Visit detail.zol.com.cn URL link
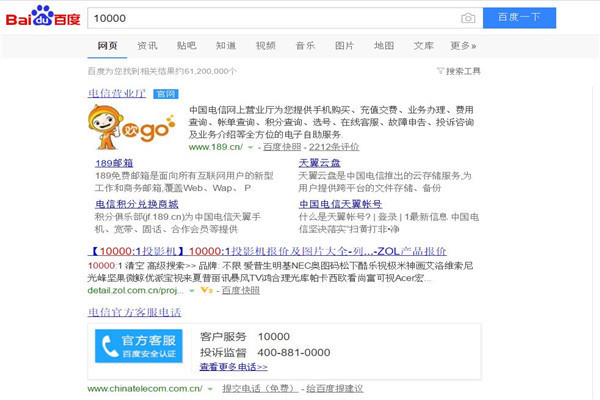This screenshot has height=400, width=600. pyautogui.click(x=135, y=291)
